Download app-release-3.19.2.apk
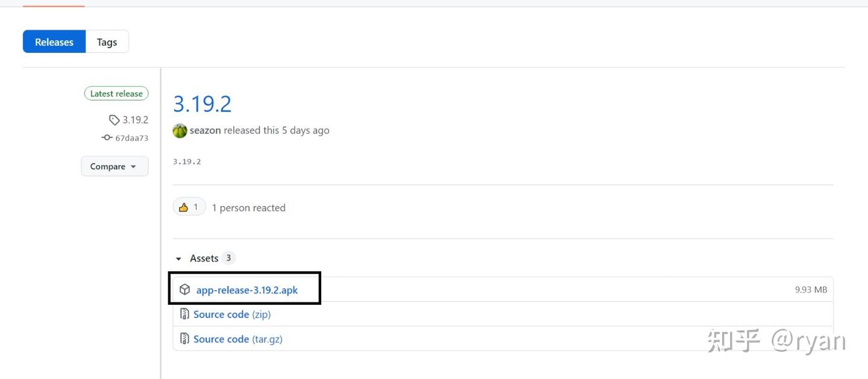This screenshot has width=868, height=379. point(247,290)
